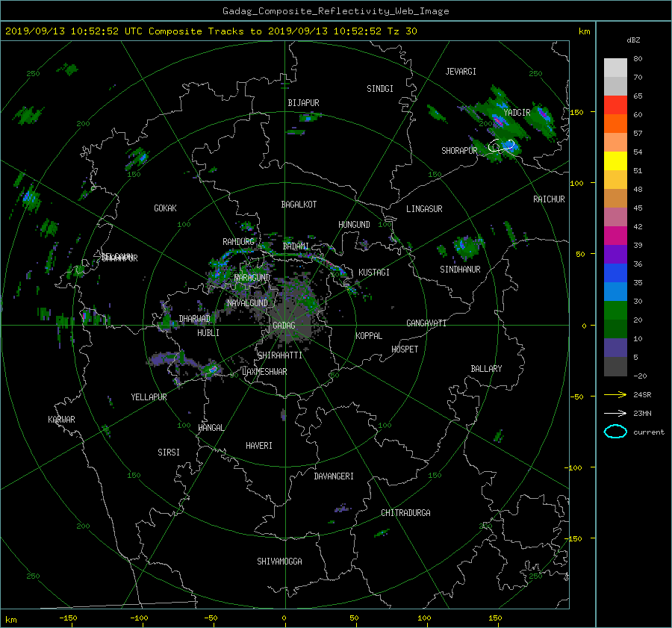Screen dimensions: 672x628
Task: Click the dBZ legend heading
Action: pos(633,40)
